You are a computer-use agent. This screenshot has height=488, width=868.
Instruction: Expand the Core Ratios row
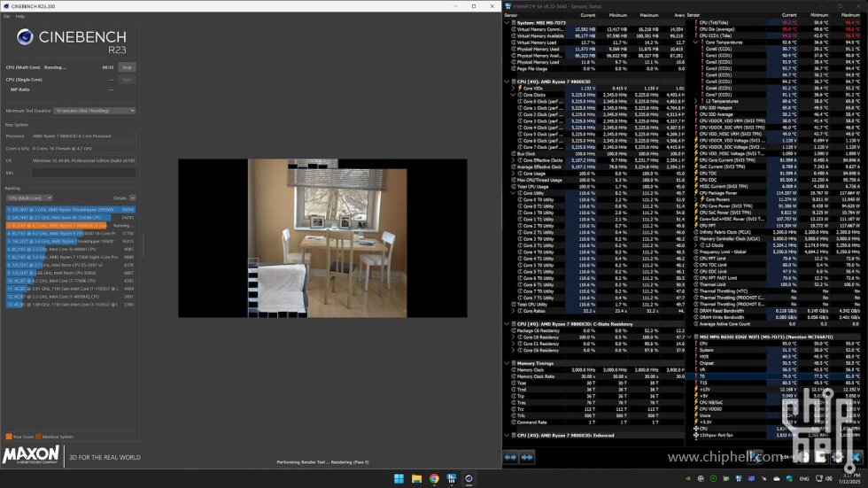[513, 311]
